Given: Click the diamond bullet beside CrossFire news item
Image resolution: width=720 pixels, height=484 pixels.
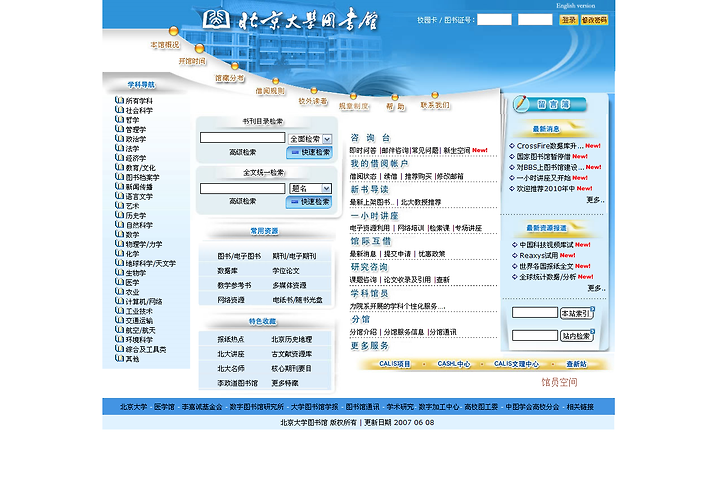Looking at the screenshot, I should [512, 146].
